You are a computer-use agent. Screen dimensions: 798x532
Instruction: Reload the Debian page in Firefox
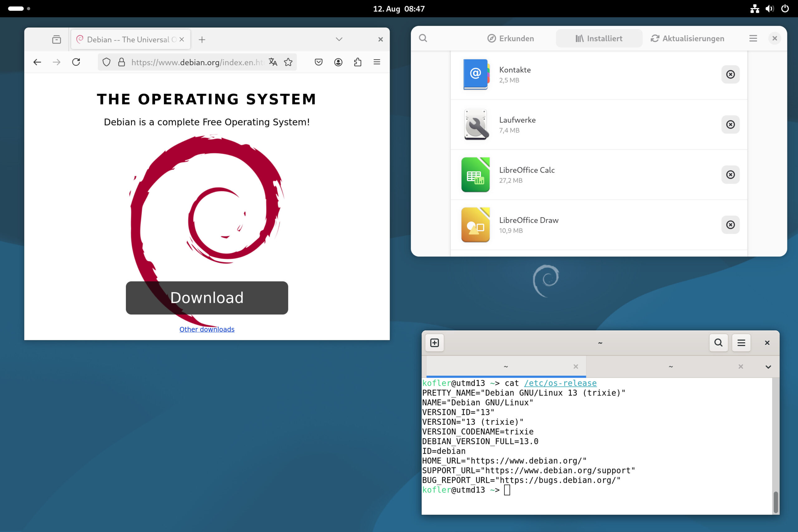[76, 62]
